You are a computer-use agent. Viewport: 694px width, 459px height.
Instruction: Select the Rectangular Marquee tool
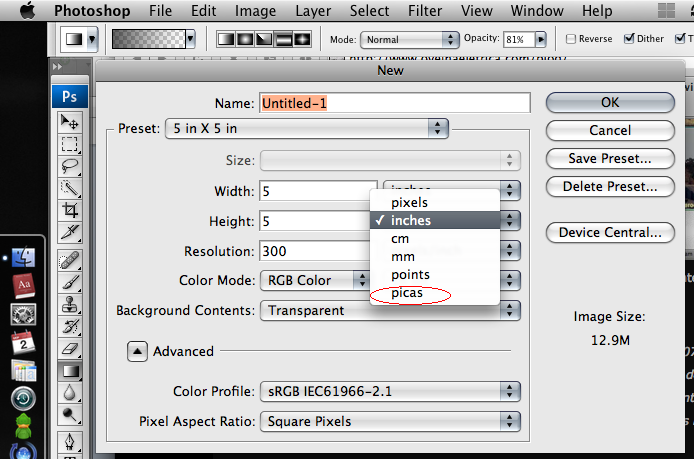pos(69,144)
